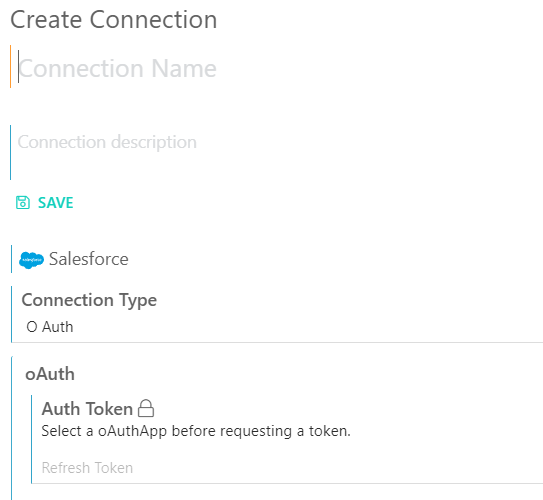Click the blue bar beside Connection description
Image resolution: width=543 pixels, height=500 pixels.
pyautogui.click(x=11, y=152)
